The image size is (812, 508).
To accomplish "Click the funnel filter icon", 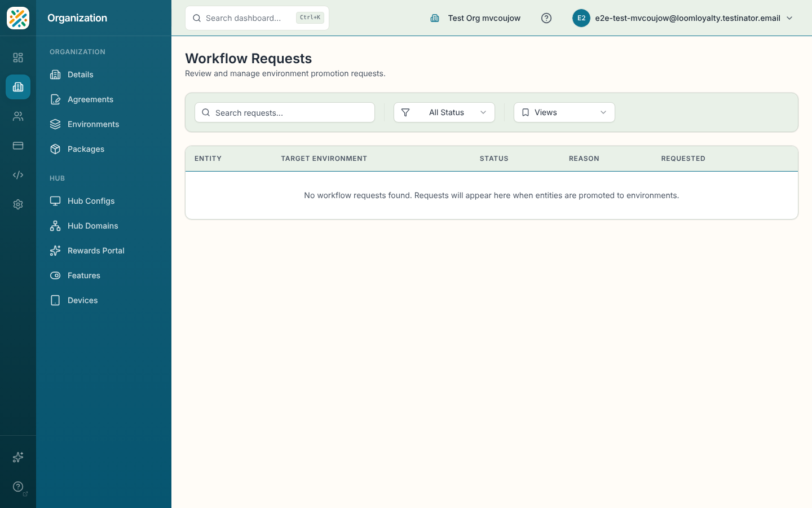I will click(x=405, y=112).
